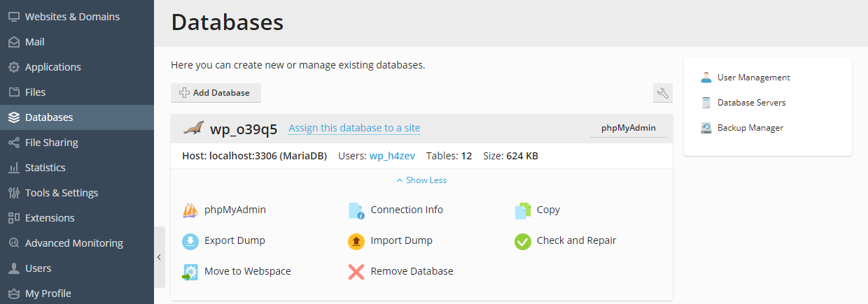Open the wp_h4zev database user link

point(391,156)
